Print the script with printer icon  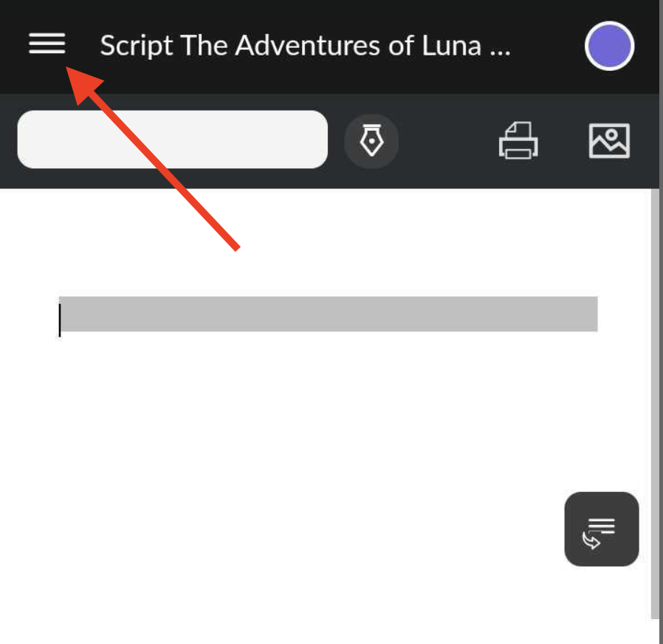point(518,141)
